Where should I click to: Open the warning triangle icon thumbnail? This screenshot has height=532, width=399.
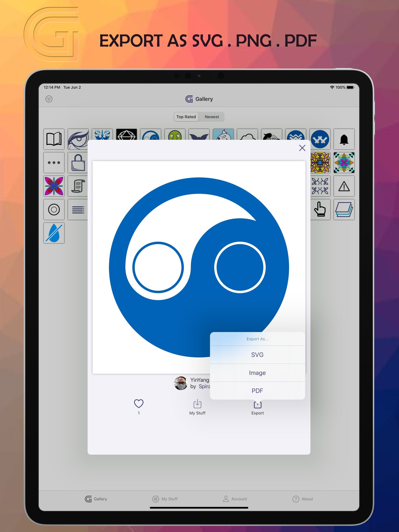coord(344,186)
